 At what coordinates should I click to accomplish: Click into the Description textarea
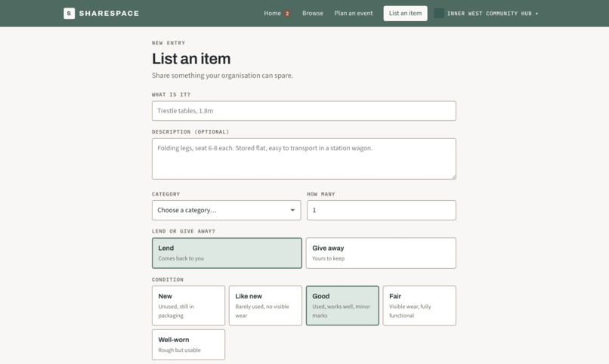[x=304, y=159]
